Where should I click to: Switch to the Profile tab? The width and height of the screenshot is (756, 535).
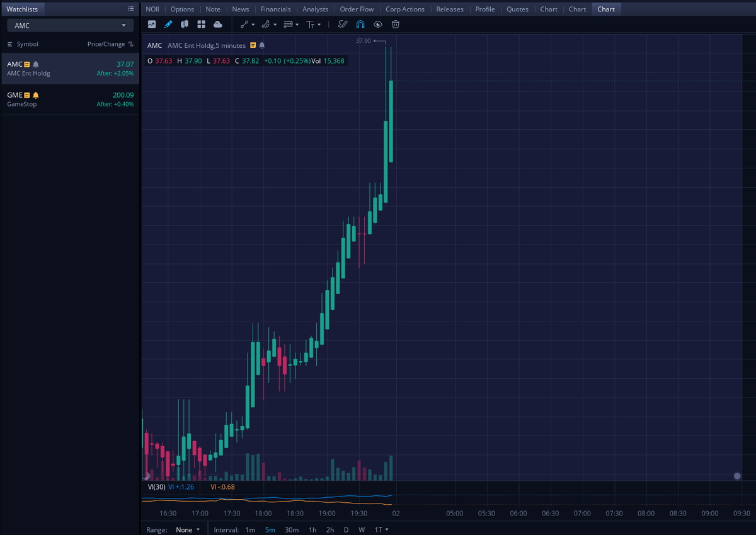[485, 9]
